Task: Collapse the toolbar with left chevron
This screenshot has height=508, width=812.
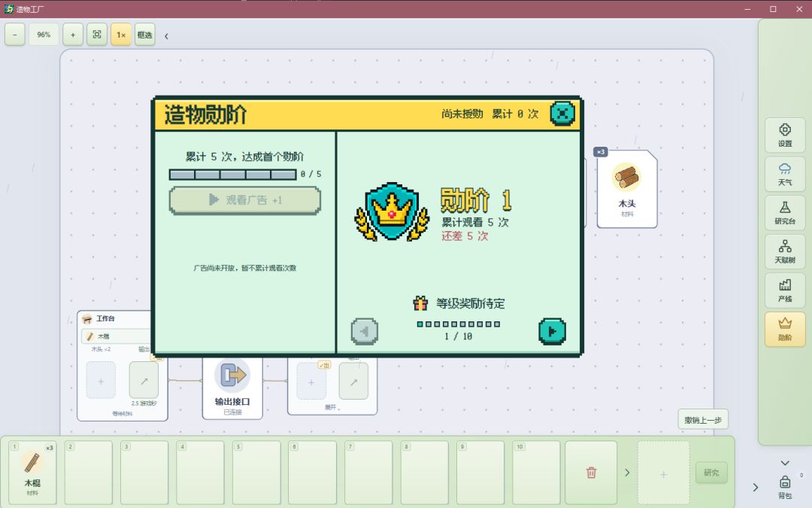Action: (166, 36)
